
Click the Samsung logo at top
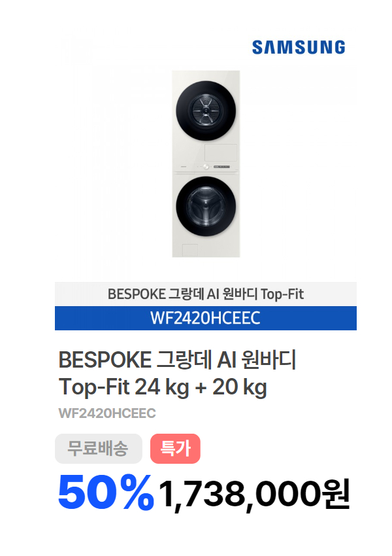(x=299, y=48)
